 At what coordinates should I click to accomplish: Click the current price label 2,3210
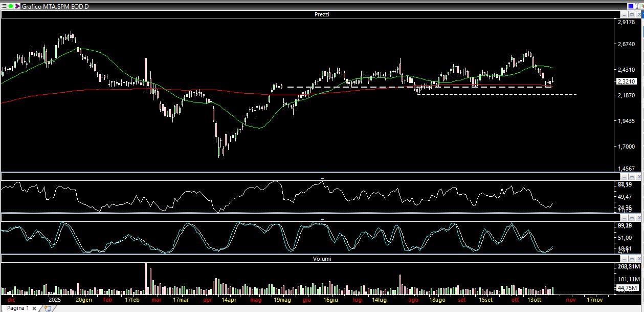tap(626, 81)
